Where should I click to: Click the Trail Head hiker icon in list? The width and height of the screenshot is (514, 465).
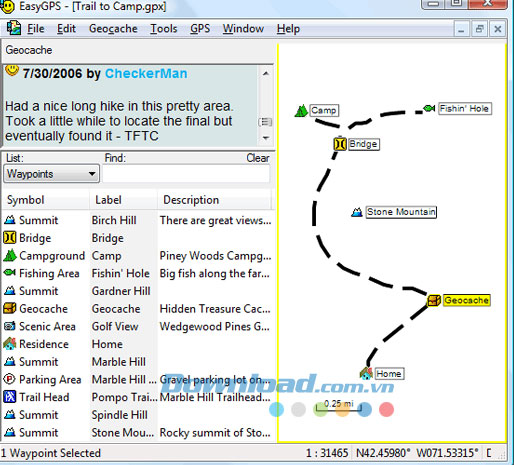10,397
